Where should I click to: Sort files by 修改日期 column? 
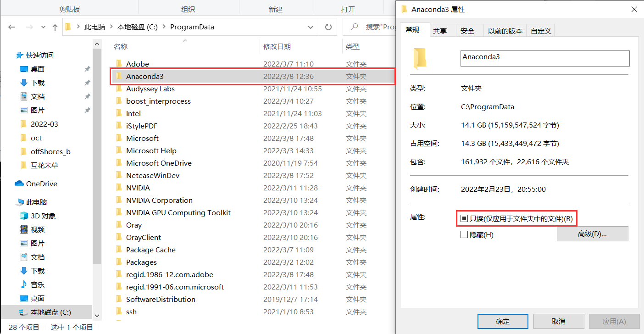(277, 46)
